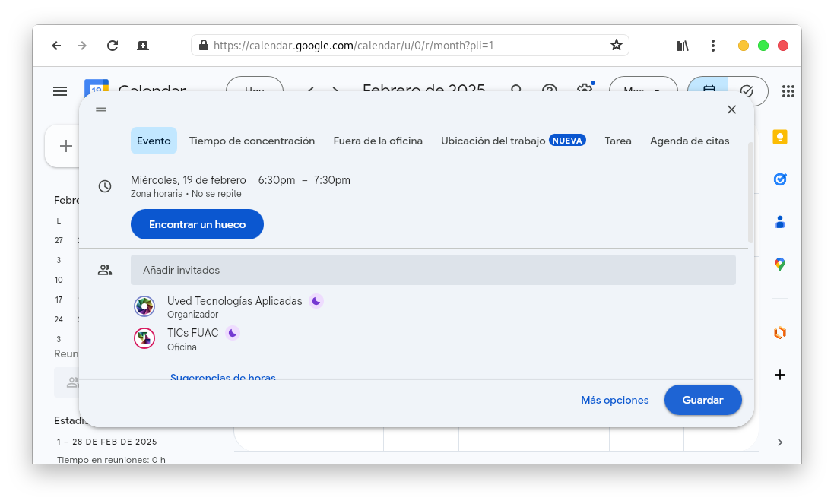Image resolution: width=834 pixels, height=504 pixels.
Task: Reload the current browser page
Action: coord(113,46)
